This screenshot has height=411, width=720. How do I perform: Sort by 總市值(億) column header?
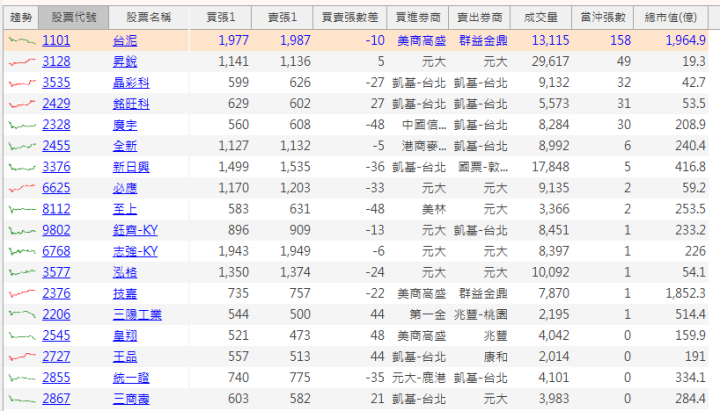676,17
